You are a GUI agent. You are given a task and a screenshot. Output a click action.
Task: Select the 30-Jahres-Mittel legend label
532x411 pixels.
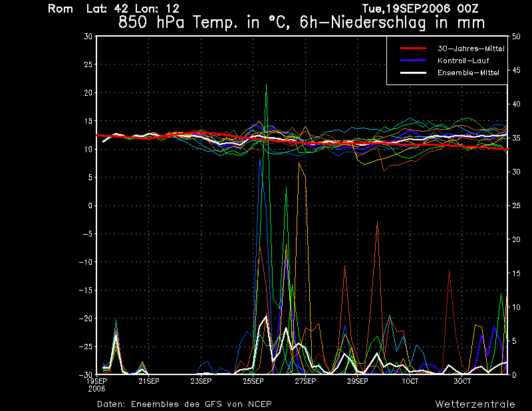(470, 49)
